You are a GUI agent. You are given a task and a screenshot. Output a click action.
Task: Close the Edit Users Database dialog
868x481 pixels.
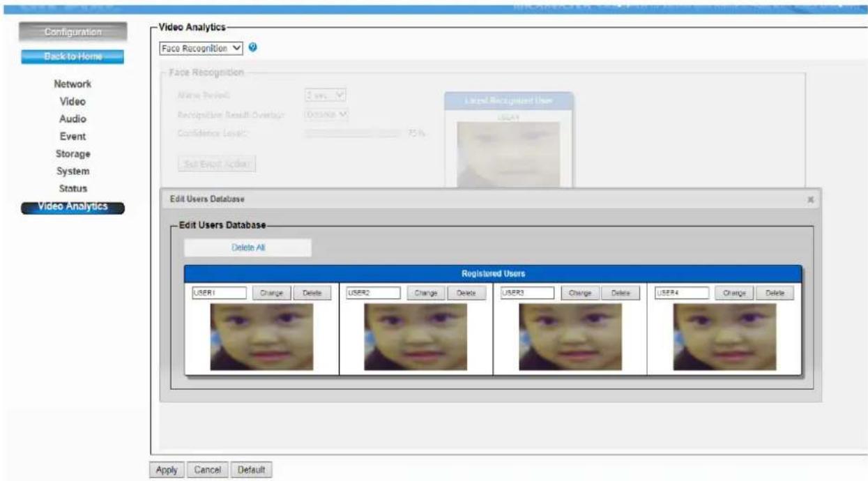point(810,199)
